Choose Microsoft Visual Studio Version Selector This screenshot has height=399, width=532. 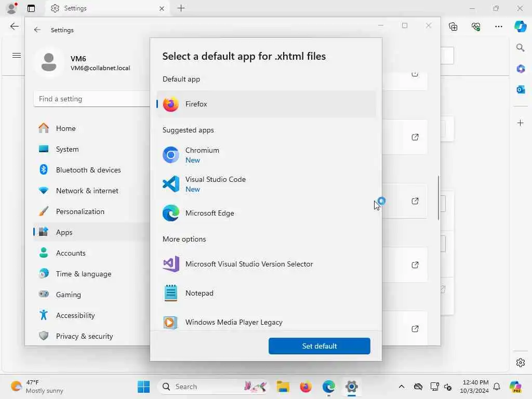tap(267, 264)
